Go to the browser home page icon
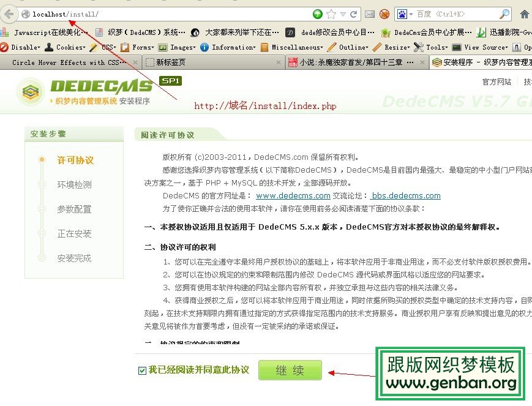 pyautogui.click(x=525, y=14)
